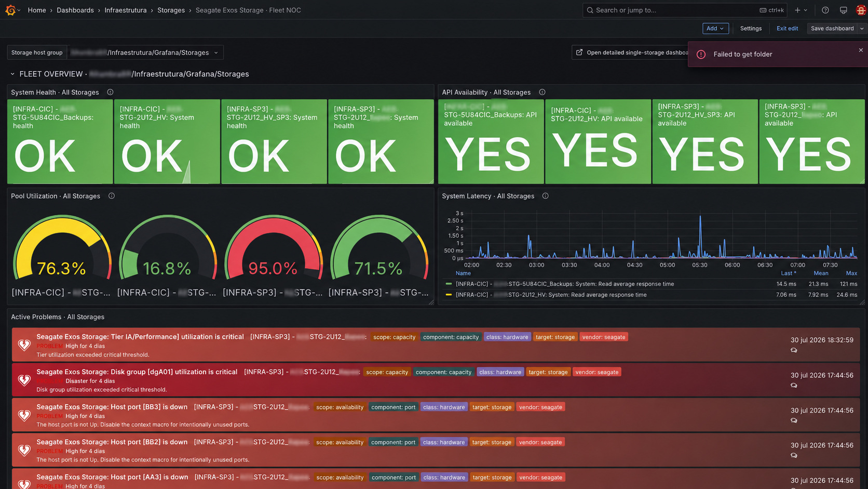Open detailed single-storage dashboard link

pyautogui.click(x=632, y=52)
